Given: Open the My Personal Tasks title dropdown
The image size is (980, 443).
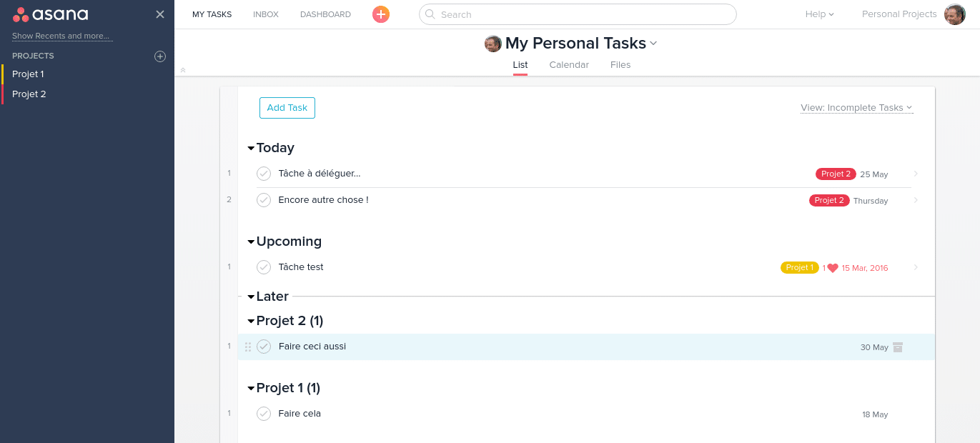Looking at the screenshot, I should tap(653, 44).
